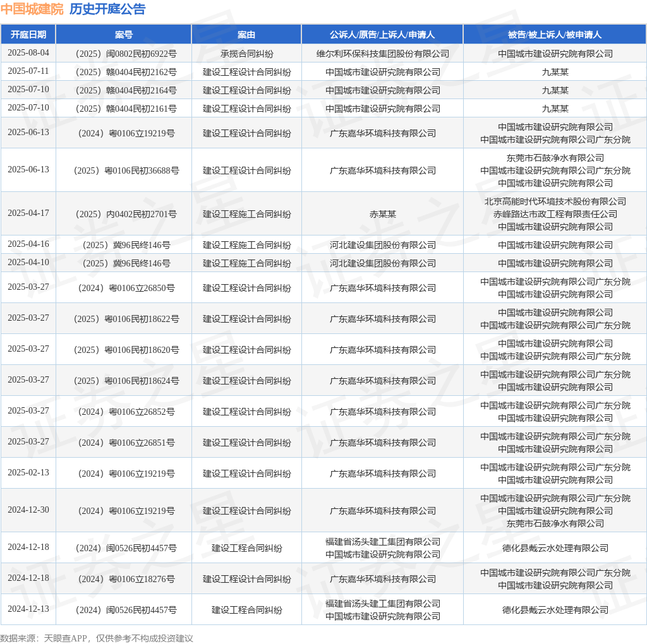Click plaintiff 维尔利环保科技集团股份有限公司
Screen dimensions: 647x644
(x=382, y=54)
